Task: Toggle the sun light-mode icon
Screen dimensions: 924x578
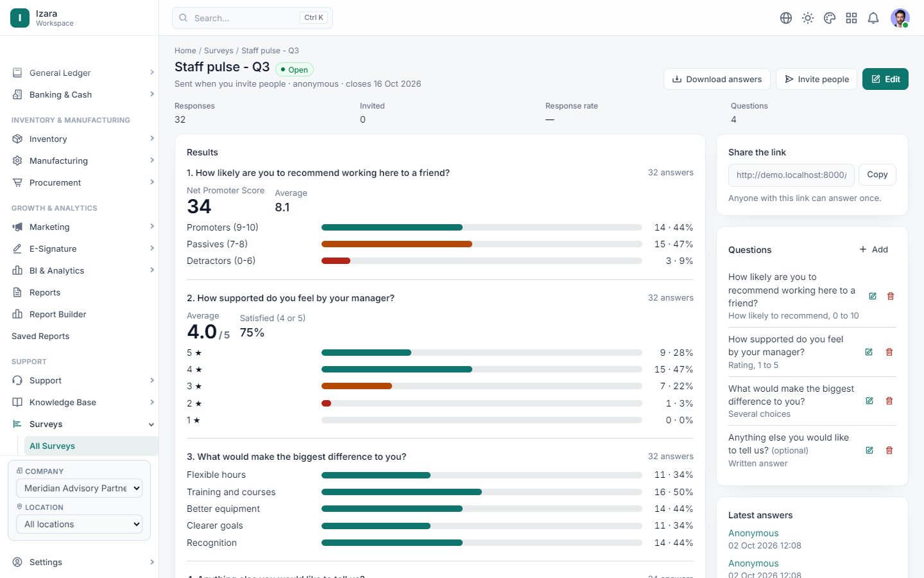Action: pyautogui.click(x=808, y=18)
